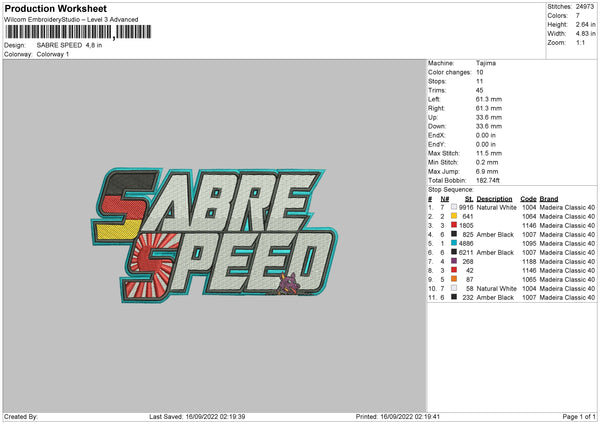Select the red swatch in stop 3
The width and height of the screenshot is (600, 424).
pyautogui.click(x=454, y=225)
